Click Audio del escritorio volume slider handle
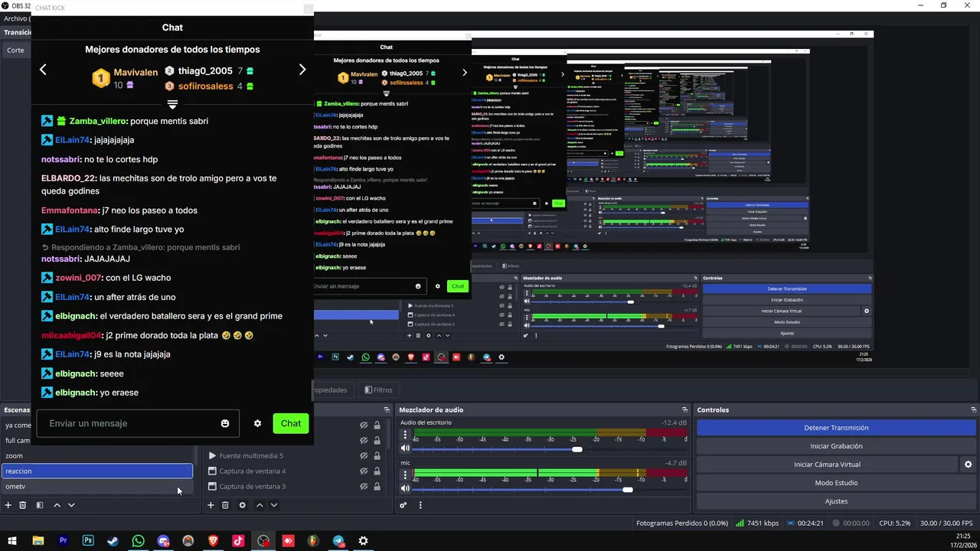 (x=577, y=449)
